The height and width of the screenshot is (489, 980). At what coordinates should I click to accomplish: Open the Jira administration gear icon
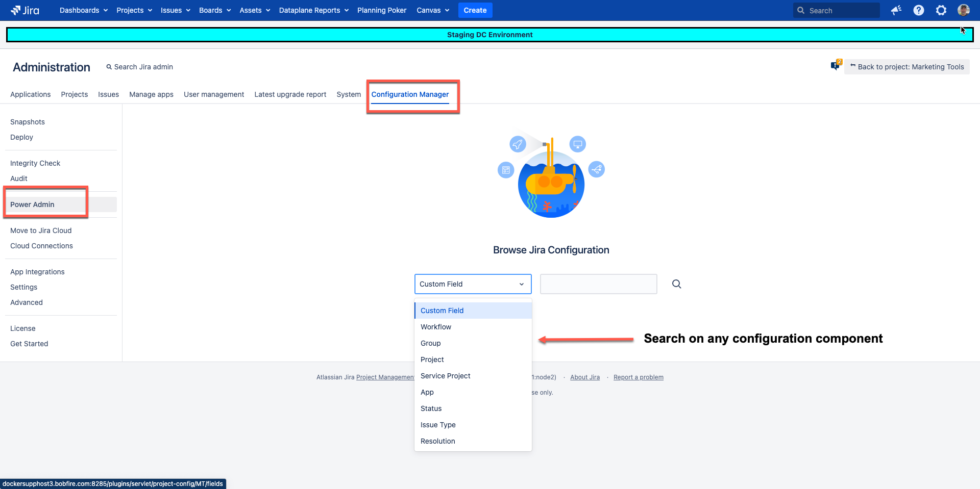point(941,10)
